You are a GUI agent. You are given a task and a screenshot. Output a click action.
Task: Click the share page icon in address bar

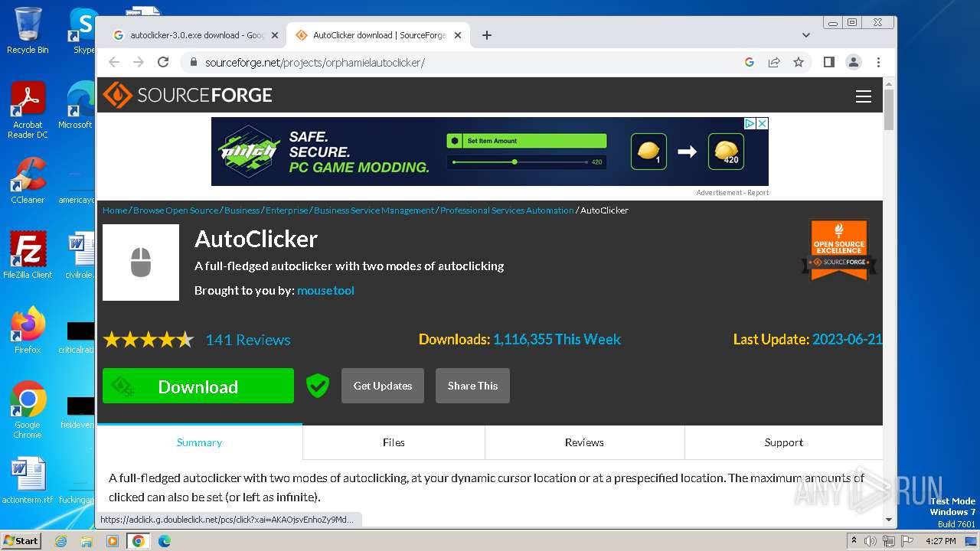[774, 62]
